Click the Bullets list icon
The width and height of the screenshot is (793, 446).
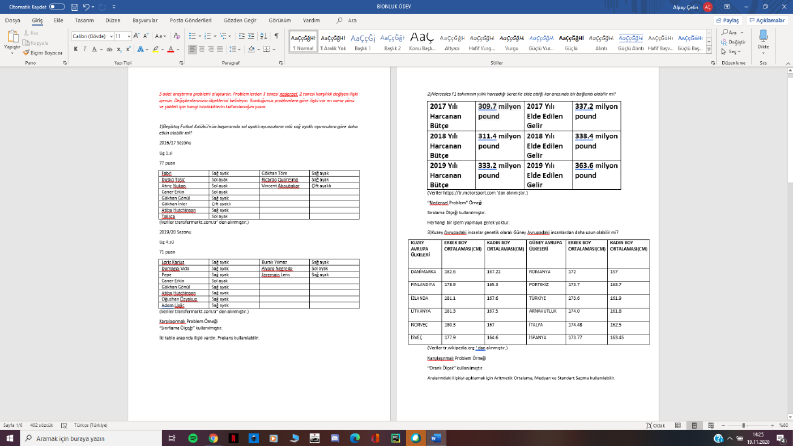coord(192,36)
